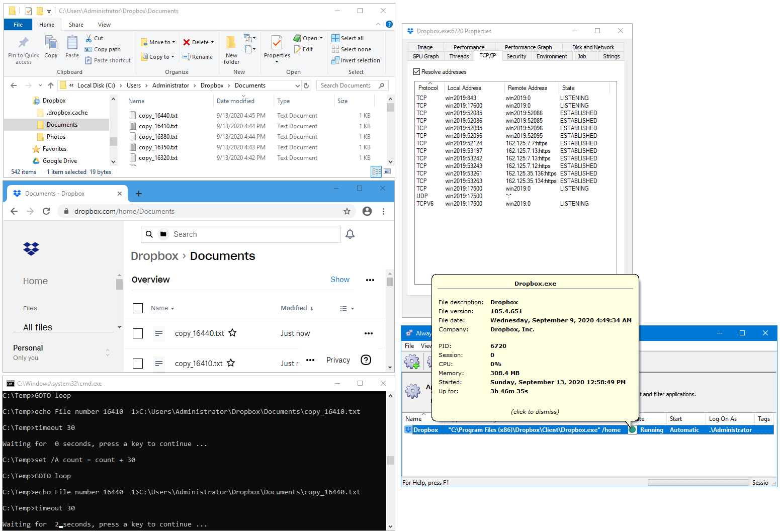Click the Delete button with red X

point(199,42)
